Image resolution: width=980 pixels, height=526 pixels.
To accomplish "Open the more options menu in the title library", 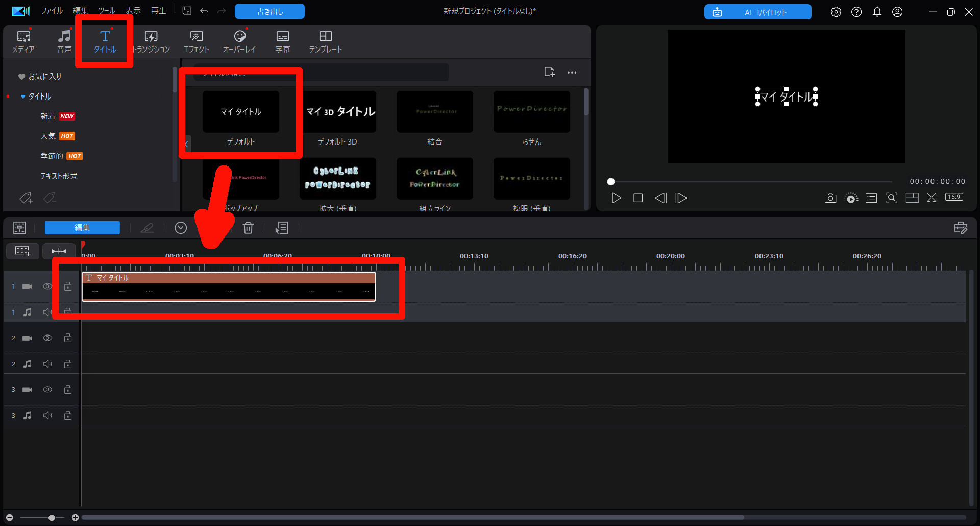I will point(572,72).
